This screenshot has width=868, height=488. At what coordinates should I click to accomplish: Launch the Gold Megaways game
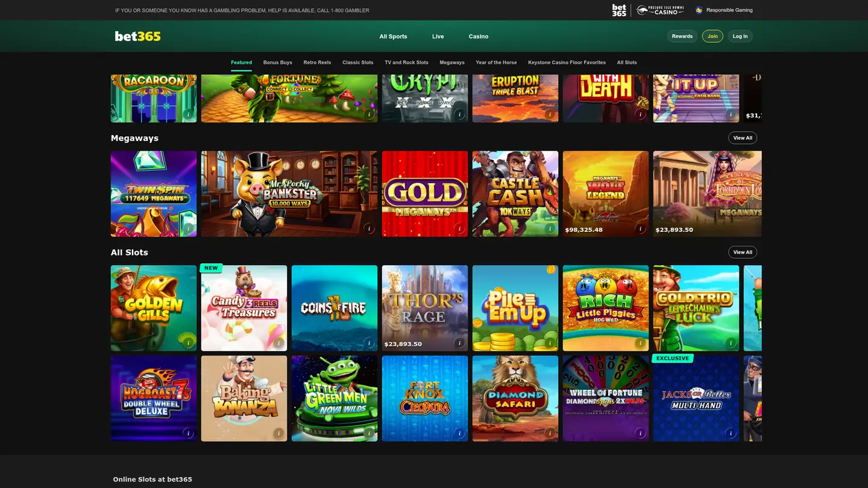tap(425, 194)
